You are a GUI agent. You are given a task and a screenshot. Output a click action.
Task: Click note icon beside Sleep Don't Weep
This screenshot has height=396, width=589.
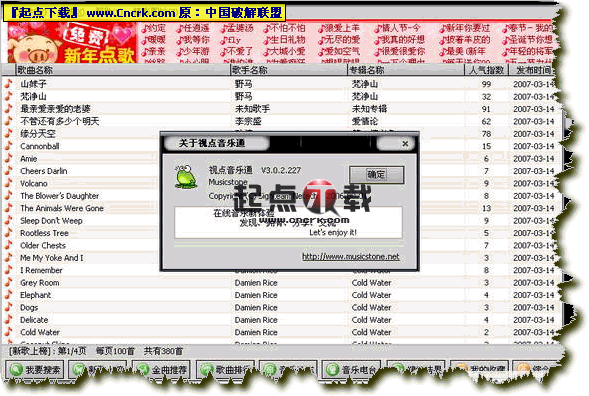[x=8, y=220]
